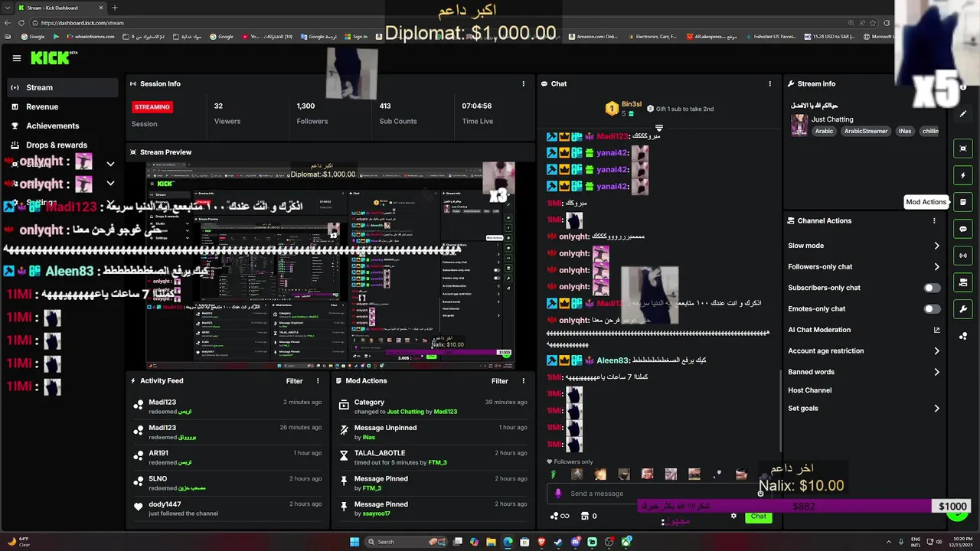Click Madi123 username in chat
This screenshot has height=551, width=980.
(612, 136)
